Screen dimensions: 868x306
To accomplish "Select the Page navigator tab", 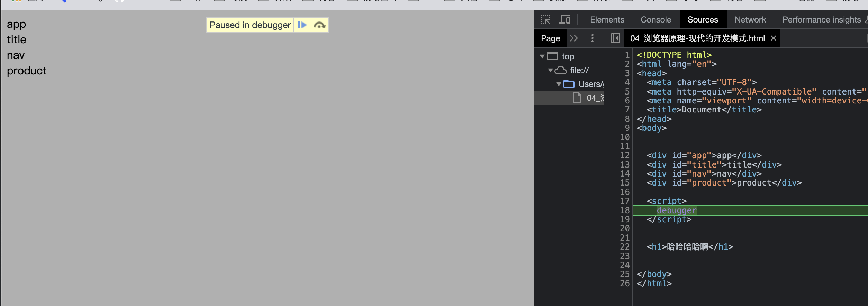I will 550,38.
